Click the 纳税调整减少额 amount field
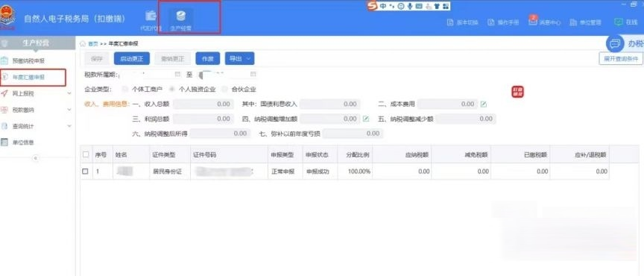 coord(465,119)
